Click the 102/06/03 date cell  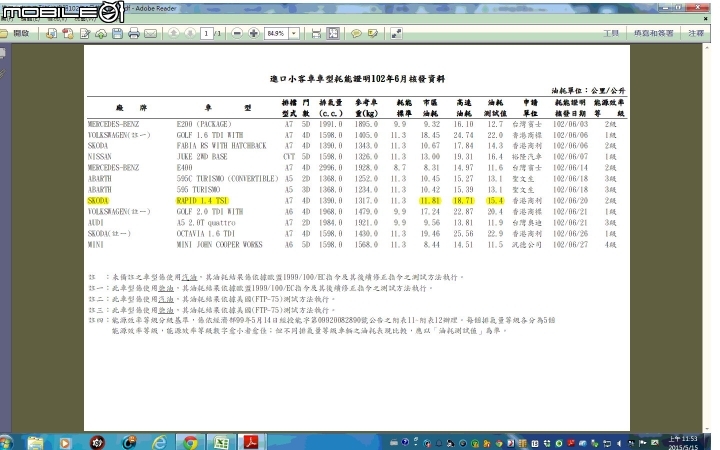[x=570, y=124]
